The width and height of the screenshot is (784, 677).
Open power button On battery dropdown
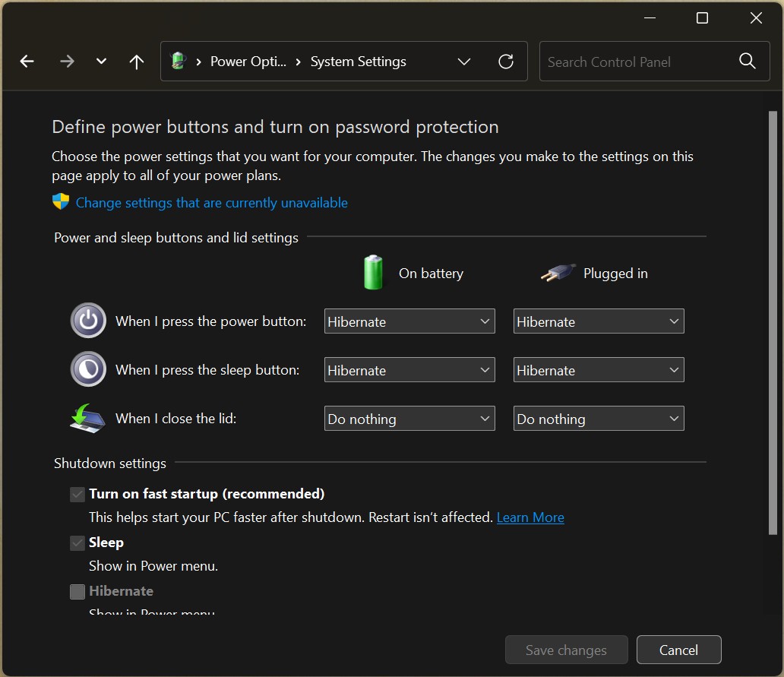pyautogui.click(x=409, y=321)
